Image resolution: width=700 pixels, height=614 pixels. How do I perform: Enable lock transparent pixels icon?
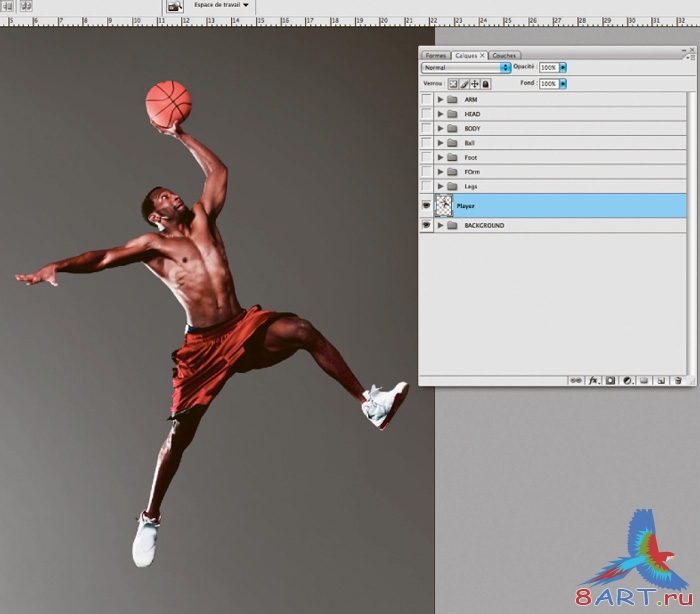pos(453,84)
